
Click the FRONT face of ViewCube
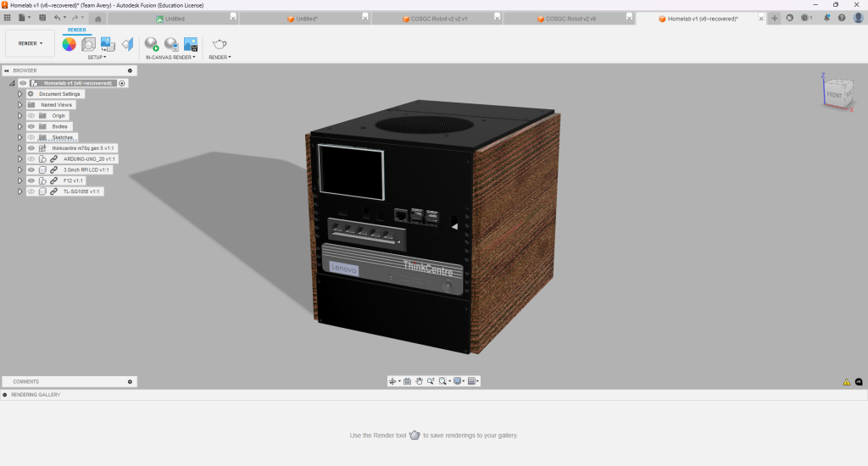tap(834, 95)
